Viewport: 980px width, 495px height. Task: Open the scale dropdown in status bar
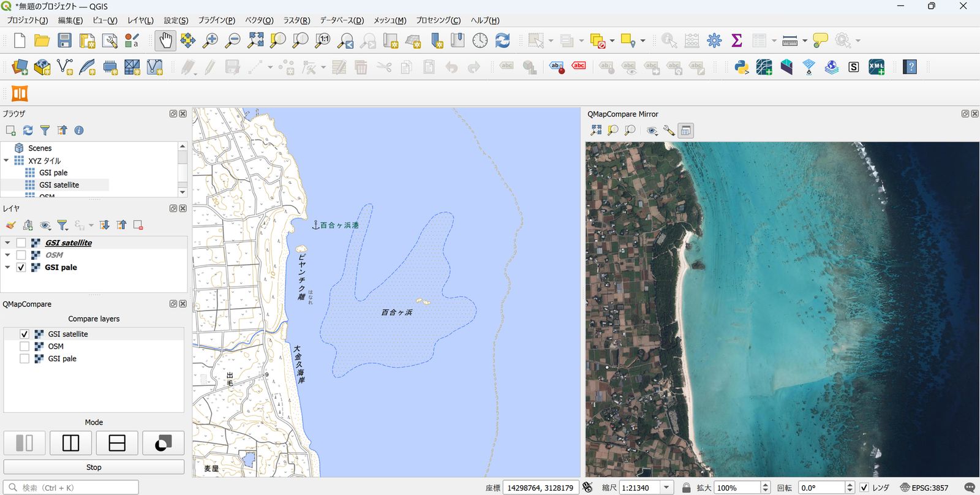pos(668,488)
